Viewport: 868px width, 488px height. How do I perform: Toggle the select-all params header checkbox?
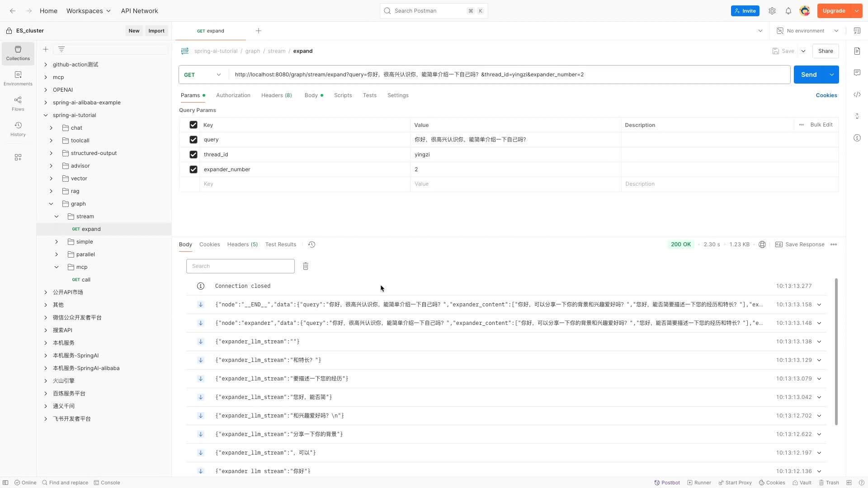(193, 125)
